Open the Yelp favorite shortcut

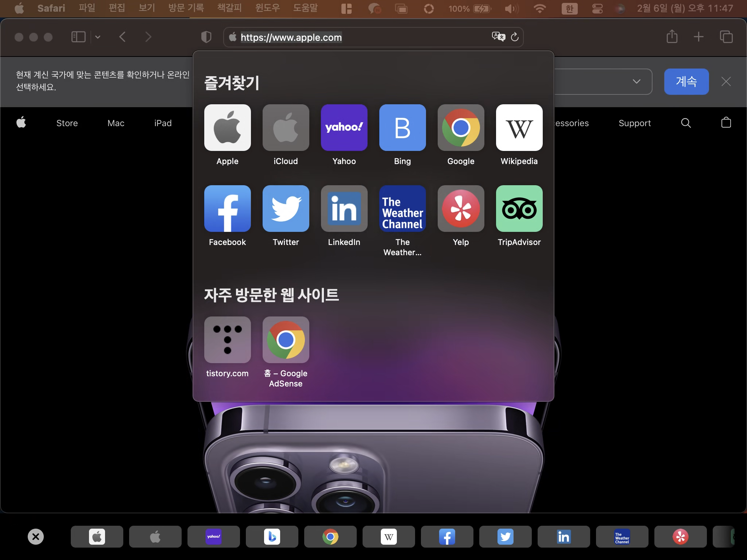pos(461,209)
